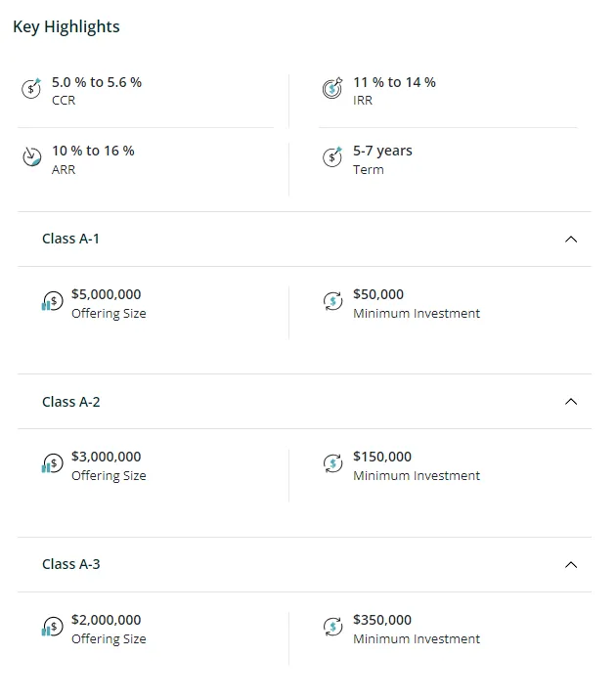This screenshot has width=616, height=700.
Task: Click the Class A-1 Offering Size icon
Action: click(x=51, y=301)
